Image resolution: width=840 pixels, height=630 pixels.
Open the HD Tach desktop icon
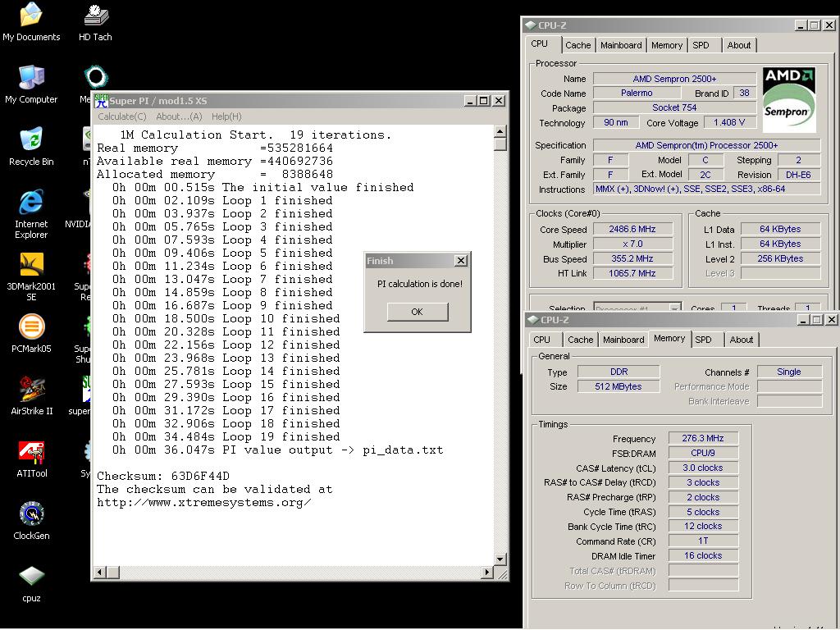(95, 21)
